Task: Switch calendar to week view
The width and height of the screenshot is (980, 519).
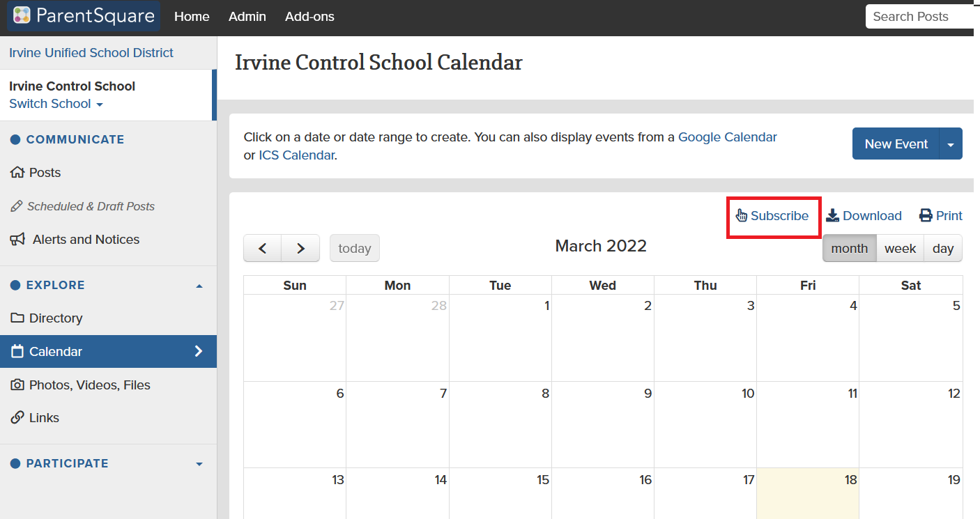Action: (x=900, y=248)
